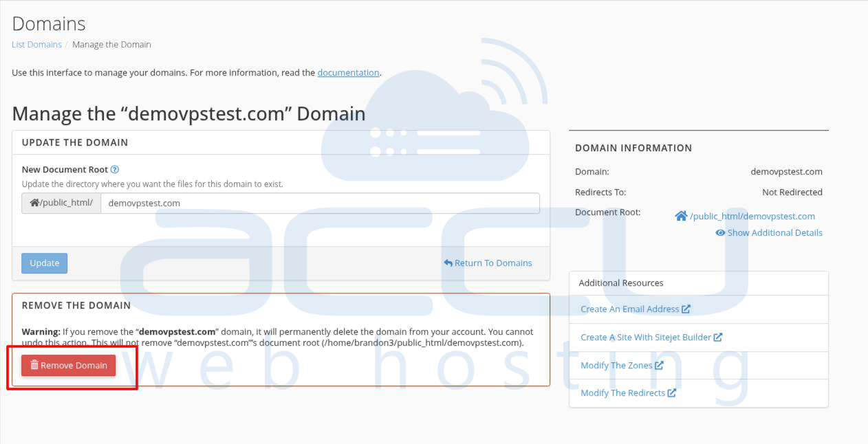The width and height of the screenshot is (868, 444).
Task: Open Create A Site With Sitejet Builder
Action: coord(645,337)
